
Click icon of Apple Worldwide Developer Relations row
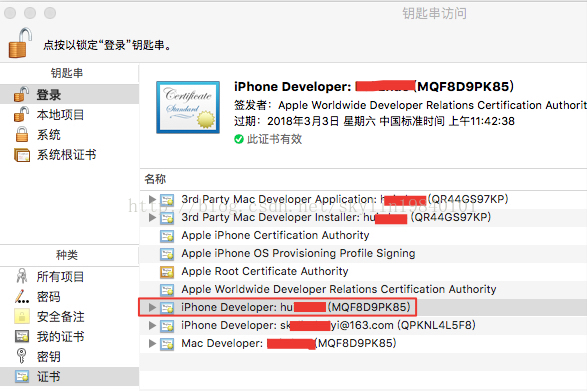click(x=167, y=290)
